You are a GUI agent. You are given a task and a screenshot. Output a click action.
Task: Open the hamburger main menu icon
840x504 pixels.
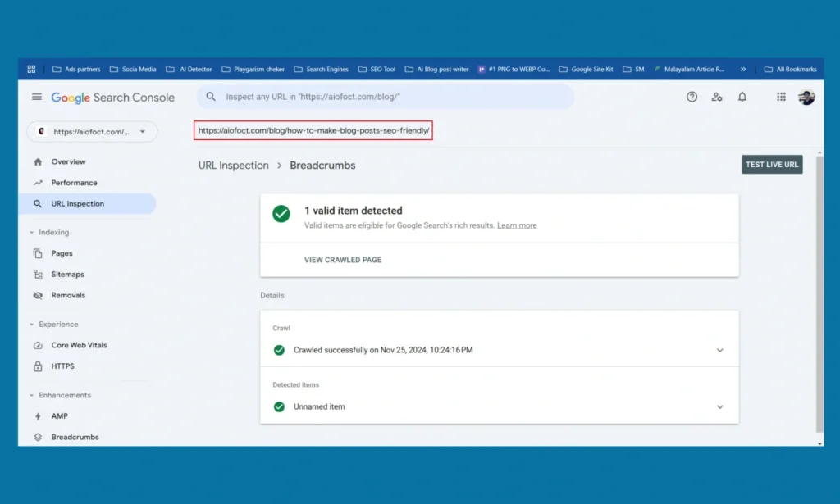[x=36, y=97]
